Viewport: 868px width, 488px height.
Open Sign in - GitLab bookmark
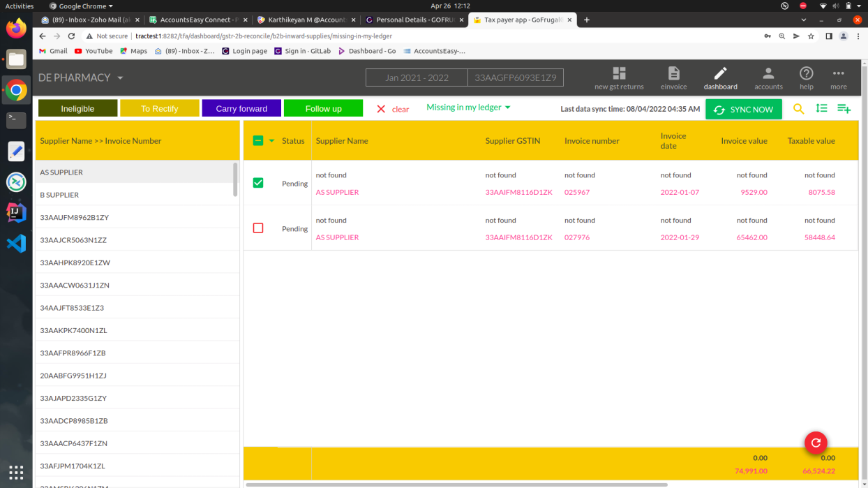point(303,51)
